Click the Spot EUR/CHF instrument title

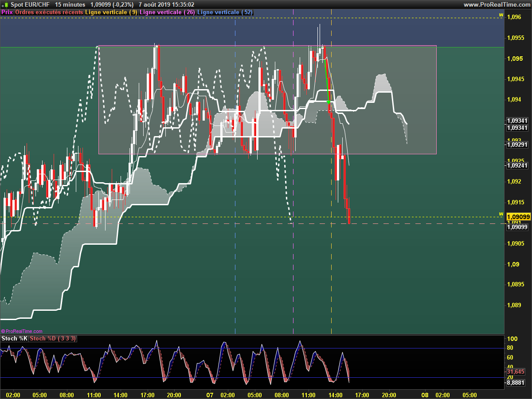point(30,4)
